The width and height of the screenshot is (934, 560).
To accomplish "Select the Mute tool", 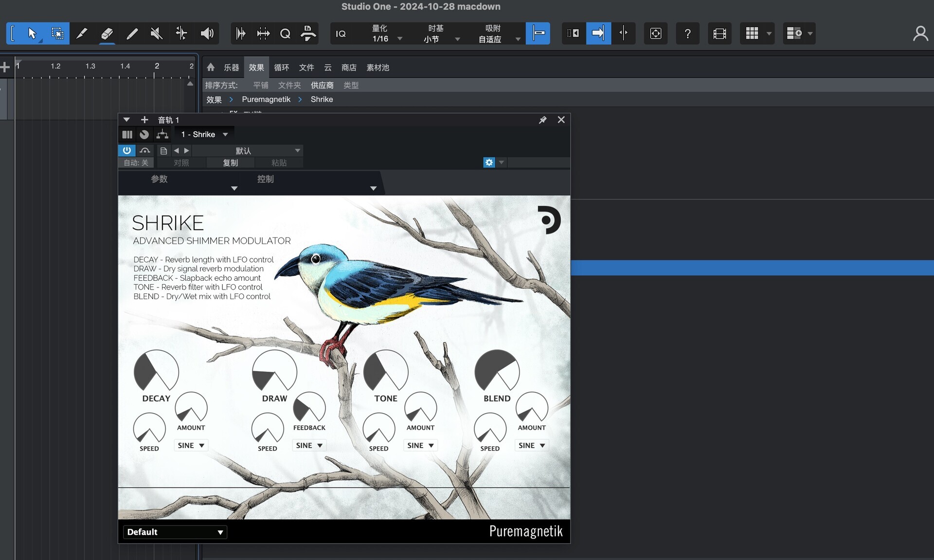I will [157, 34].
